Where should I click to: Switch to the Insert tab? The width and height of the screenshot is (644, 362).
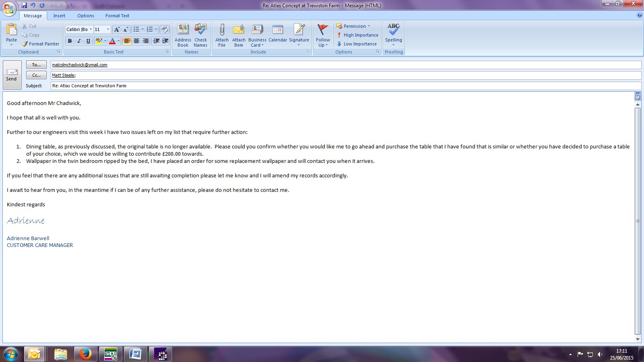click(59, 16)
